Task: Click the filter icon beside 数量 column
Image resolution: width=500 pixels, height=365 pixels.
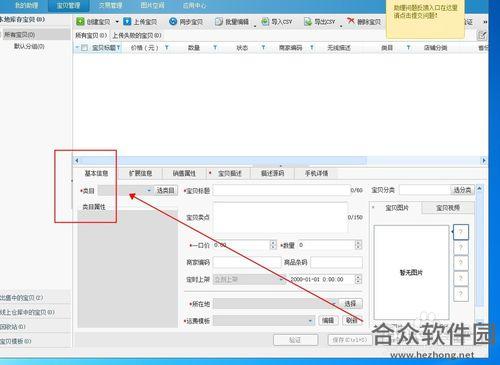Action: pyautogui.click(x=215, y=48)
